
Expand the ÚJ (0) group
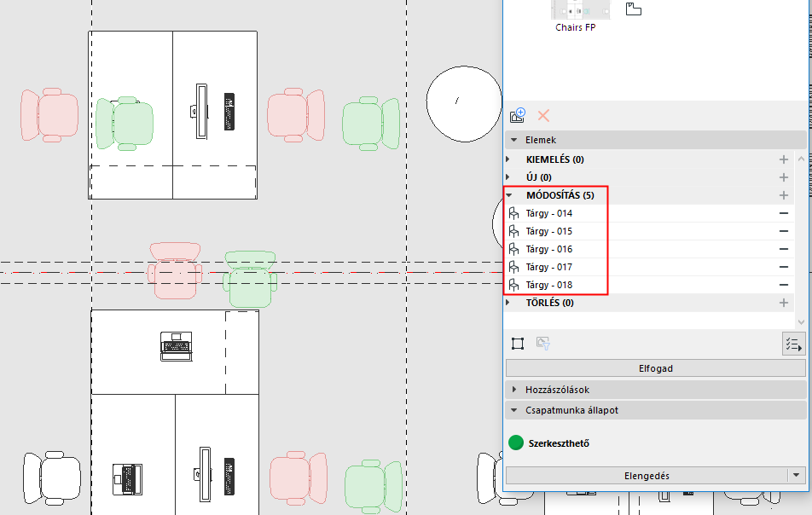coord(507,177)
